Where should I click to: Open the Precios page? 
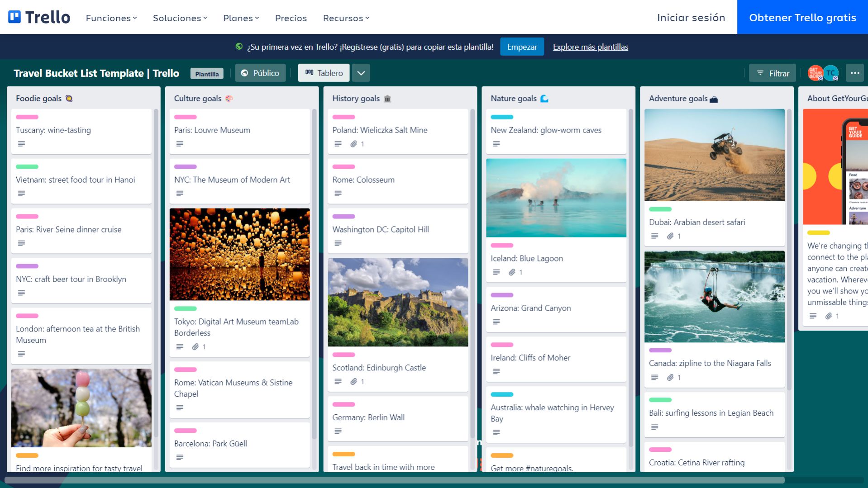291,18
